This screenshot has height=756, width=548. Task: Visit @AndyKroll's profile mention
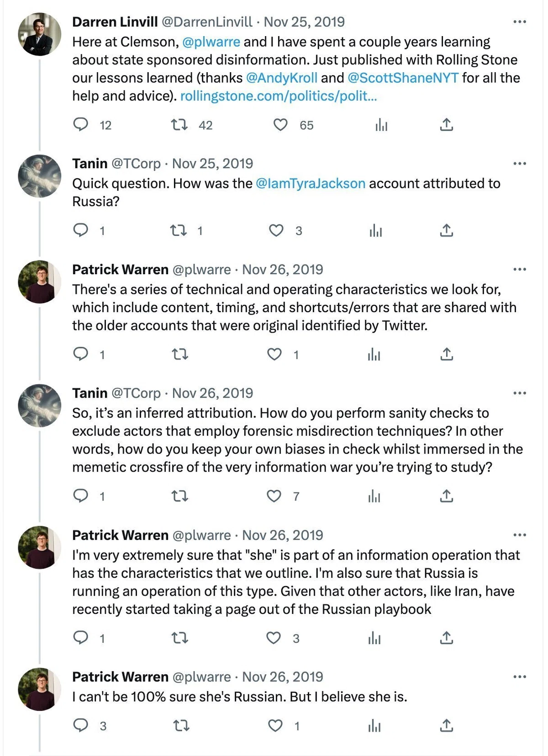point(282,78)
